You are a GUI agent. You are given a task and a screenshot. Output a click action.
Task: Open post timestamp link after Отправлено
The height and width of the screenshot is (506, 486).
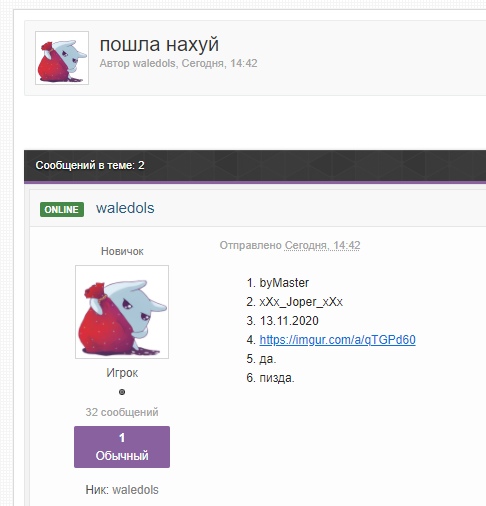[322, 246]
